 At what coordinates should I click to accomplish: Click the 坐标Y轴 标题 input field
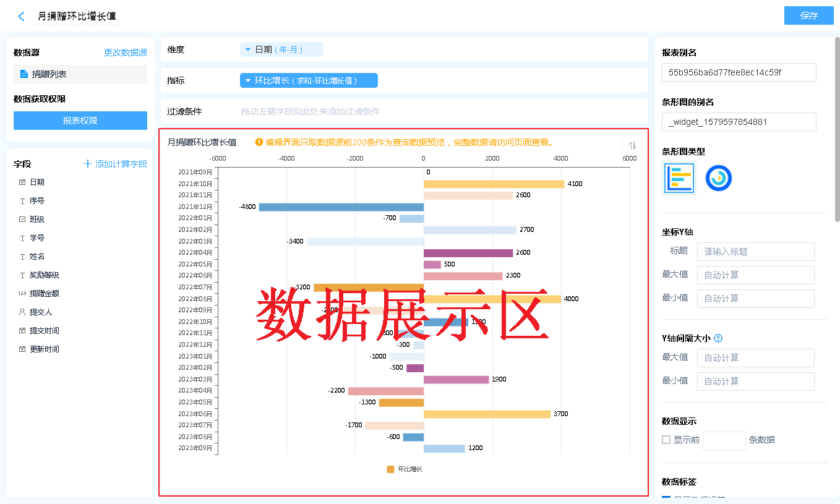point(755,252)
